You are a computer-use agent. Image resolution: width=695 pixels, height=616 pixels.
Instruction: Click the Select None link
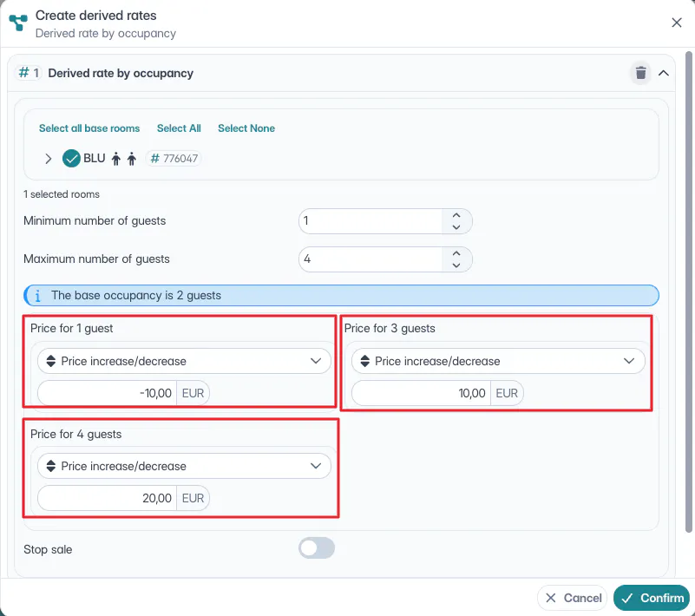[x=246, y=128]
